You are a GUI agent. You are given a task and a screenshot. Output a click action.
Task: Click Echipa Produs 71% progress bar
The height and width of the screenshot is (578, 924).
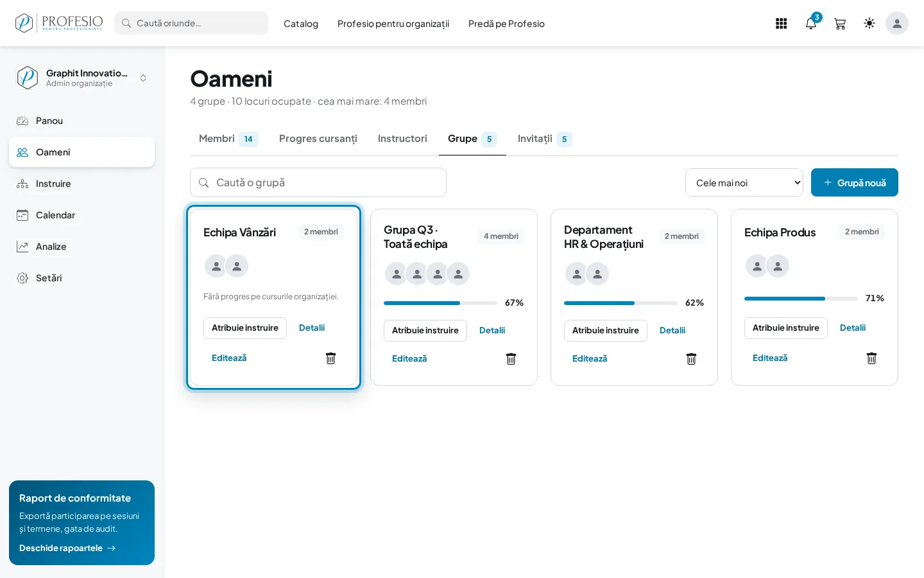tap(801, 298)
